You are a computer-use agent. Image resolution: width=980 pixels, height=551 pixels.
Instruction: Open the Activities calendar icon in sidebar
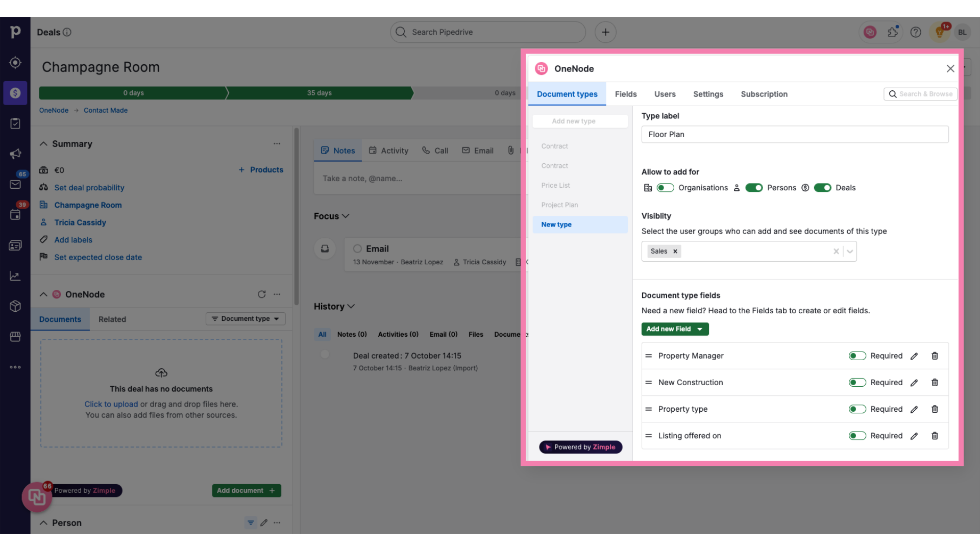15,215
